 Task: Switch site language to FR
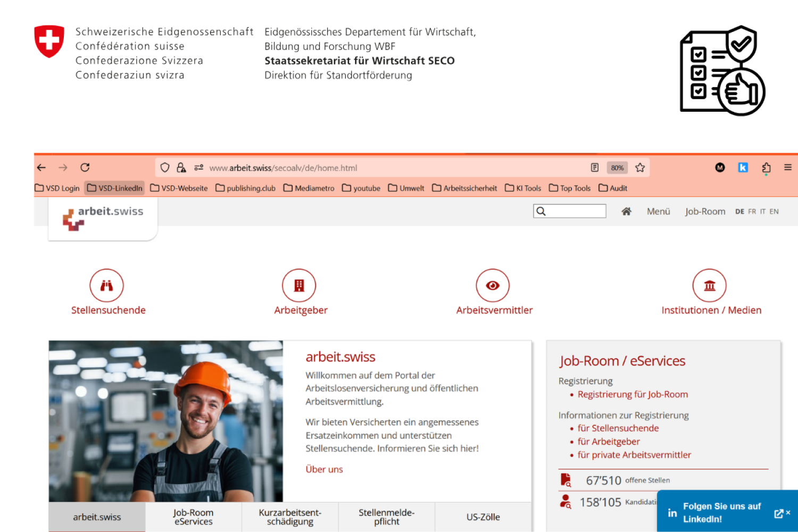click(x=752, y=212)
